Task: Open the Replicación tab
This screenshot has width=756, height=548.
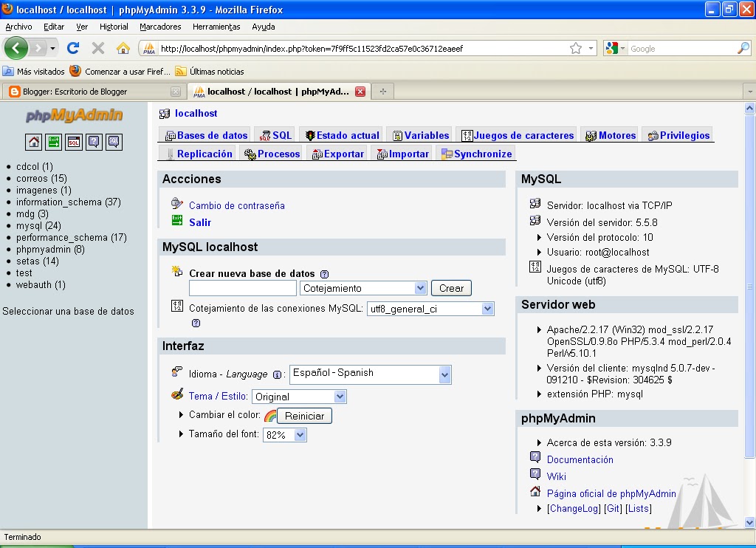Action: point(199,154)
